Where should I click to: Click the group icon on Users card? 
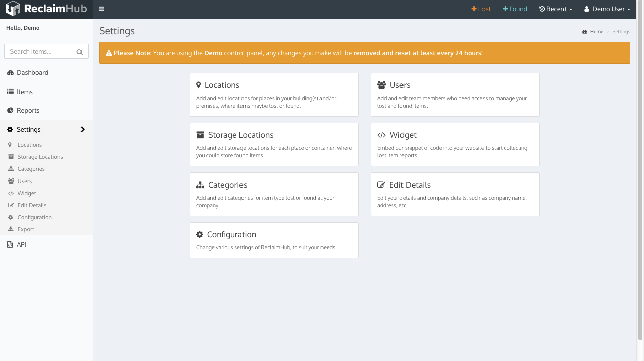pyautogui.click(x=382, y=85)
